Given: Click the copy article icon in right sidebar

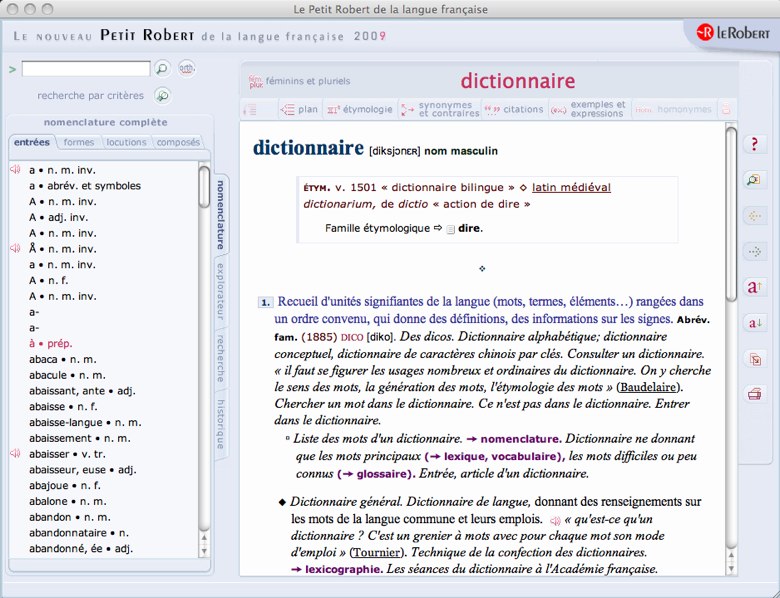Looking at the screenshot, I should 755,359.
